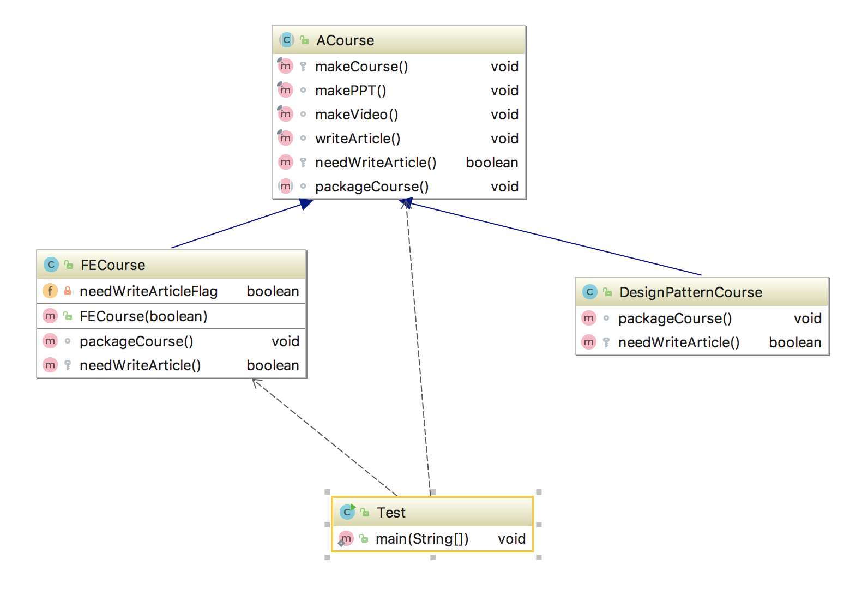Viewport: 868px width, 589px height.
Task: Click the void return type of main(String[])
Action: [511, 539]
